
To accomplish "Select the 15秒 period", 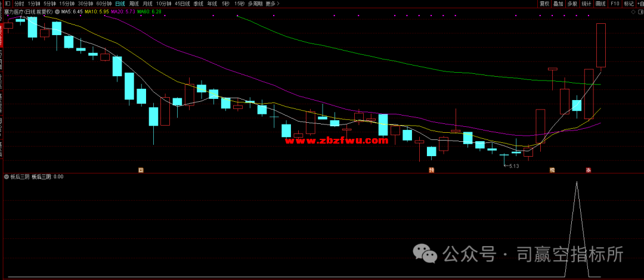I will pyautogui.click(x=240, y=4).
